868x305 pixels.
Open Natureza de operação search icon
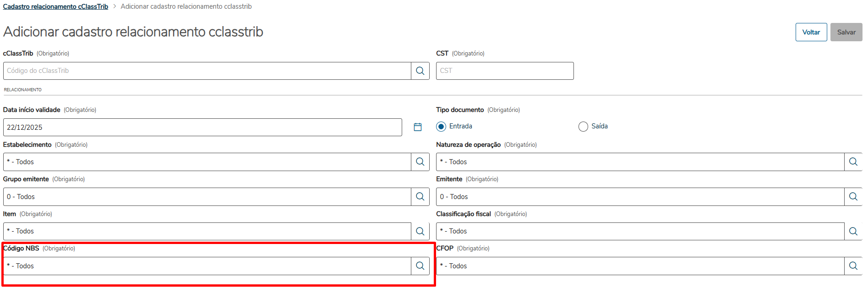pyautogui.click(x=853, y=162)
